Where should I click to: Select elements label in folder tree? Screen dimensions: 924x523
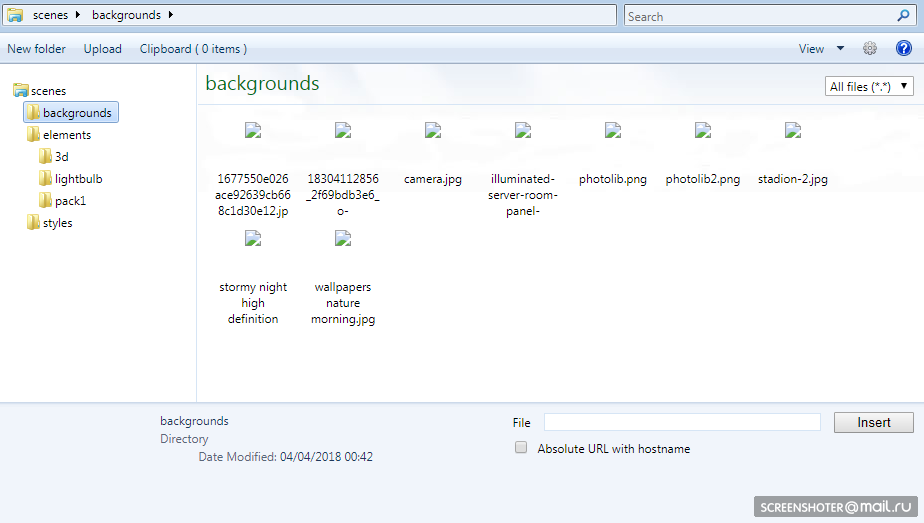tap(67, 135)
